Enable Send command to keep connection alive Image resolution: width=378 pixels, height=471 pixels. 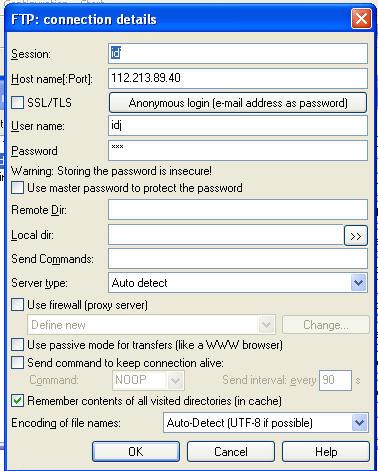pyautogui.click(x=17, y=362)
